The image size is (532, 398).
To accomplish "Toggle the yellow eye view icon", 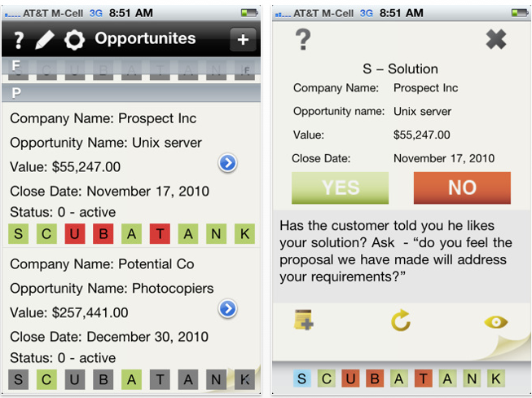I will (x=495, y=321).
